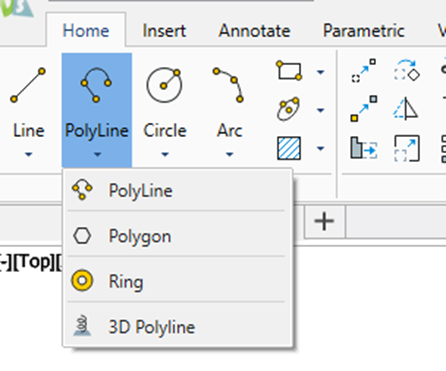Click the Stretch tool icon
The image size is (446, 371).
(x=364, y=148)
